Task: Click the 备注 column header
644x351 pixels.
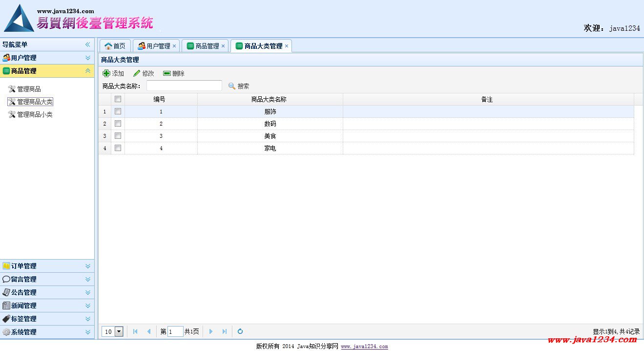Action: point(488,99)
